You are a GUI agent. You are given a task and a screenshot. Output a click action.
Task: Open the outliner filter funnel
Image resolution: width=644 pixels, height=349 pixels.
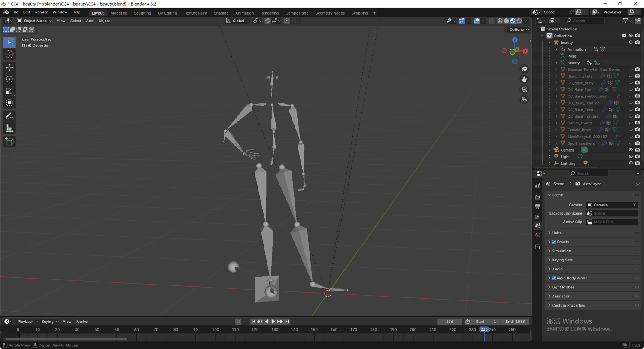pos(626,21)
